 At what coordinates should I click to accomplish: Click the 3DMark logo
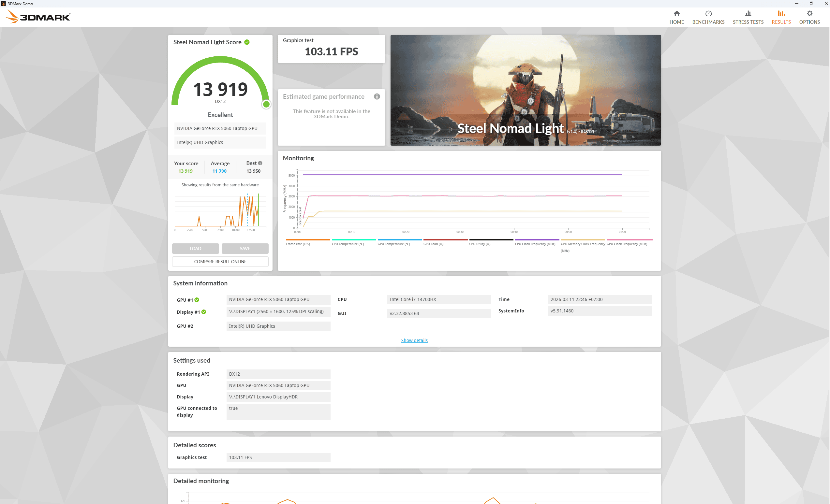38,17
